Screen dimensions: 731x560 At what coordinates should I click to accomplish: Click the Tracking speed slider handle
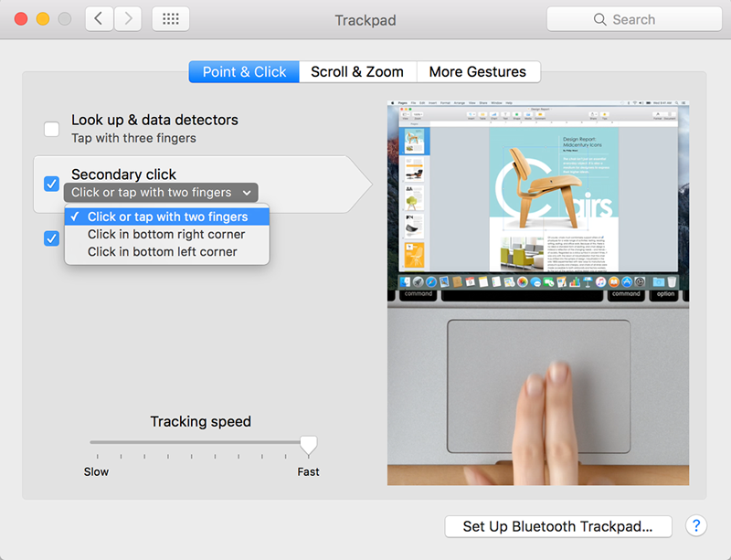click(309, 445)
